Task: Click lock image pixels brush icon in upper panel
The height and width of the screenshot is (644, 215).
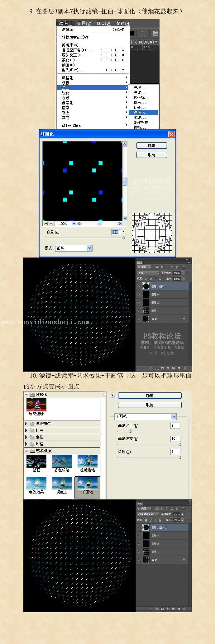Action: (150, 279)
